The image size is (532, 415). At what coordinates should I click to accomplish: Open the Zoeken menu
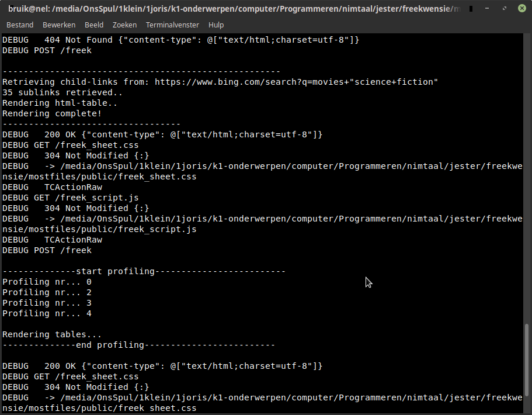(124, 25)
